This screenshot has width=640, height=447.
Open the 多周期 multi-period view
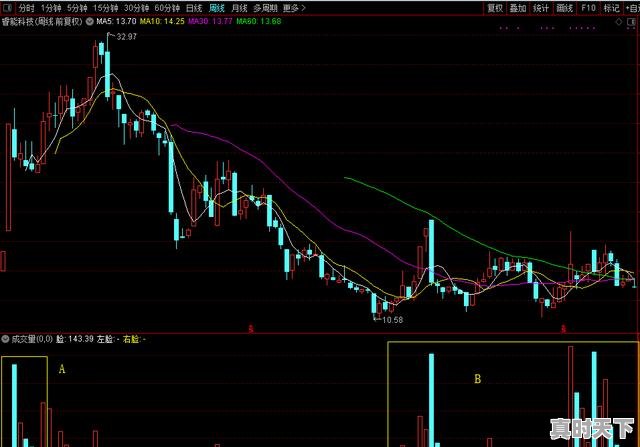265,7
